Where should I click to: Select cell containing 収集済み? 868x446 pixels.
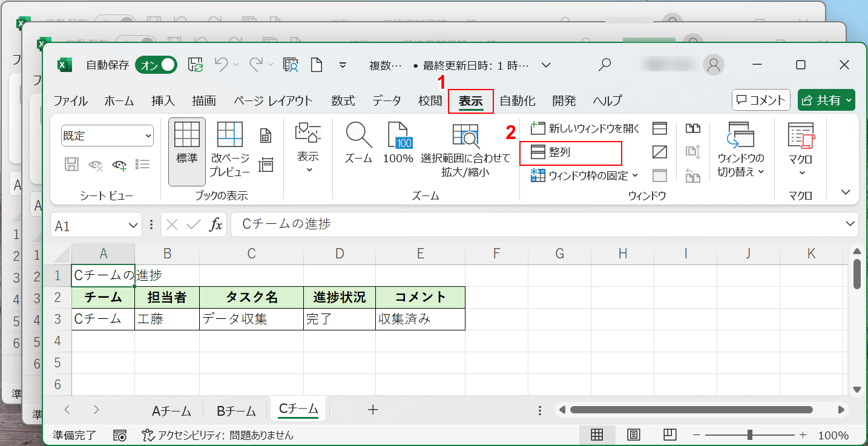420,319
